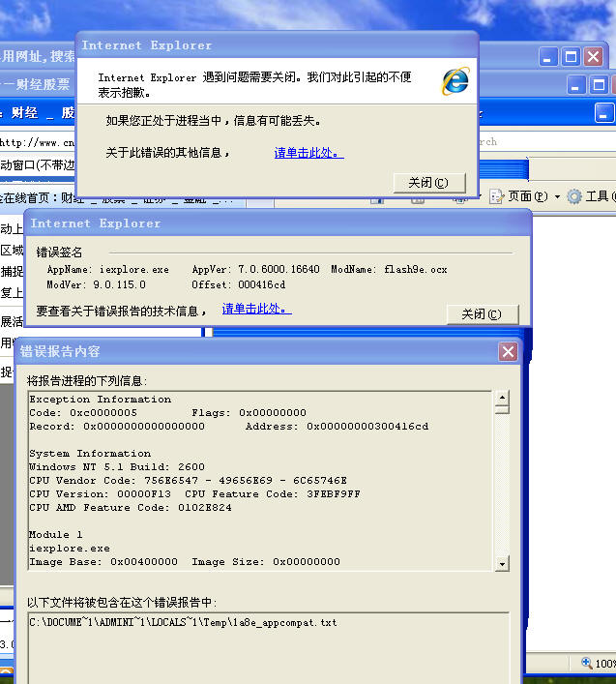Click the text 'Offset: 000416cd'
Viewport: 616px width, 684px height.
tap(239, 284)
